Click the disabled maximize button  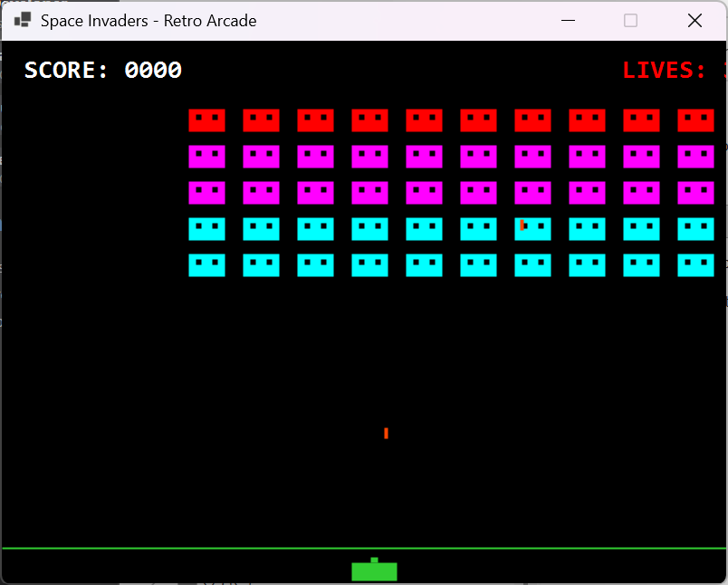[630, 21]
